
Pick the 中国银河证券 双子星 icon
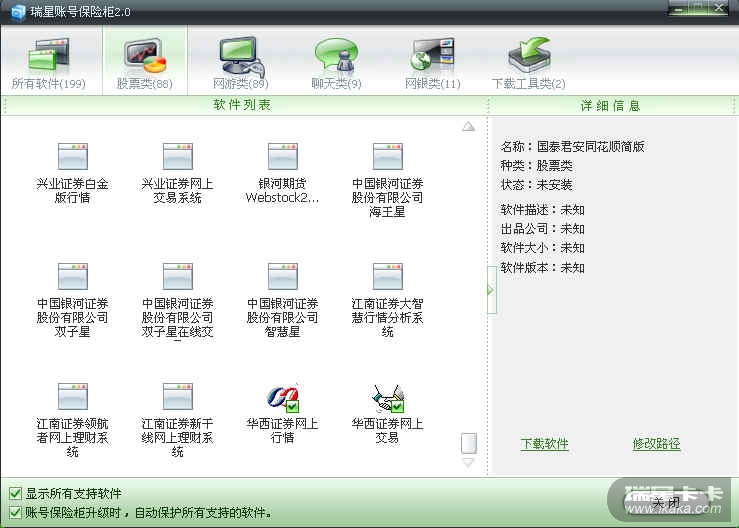73,276
